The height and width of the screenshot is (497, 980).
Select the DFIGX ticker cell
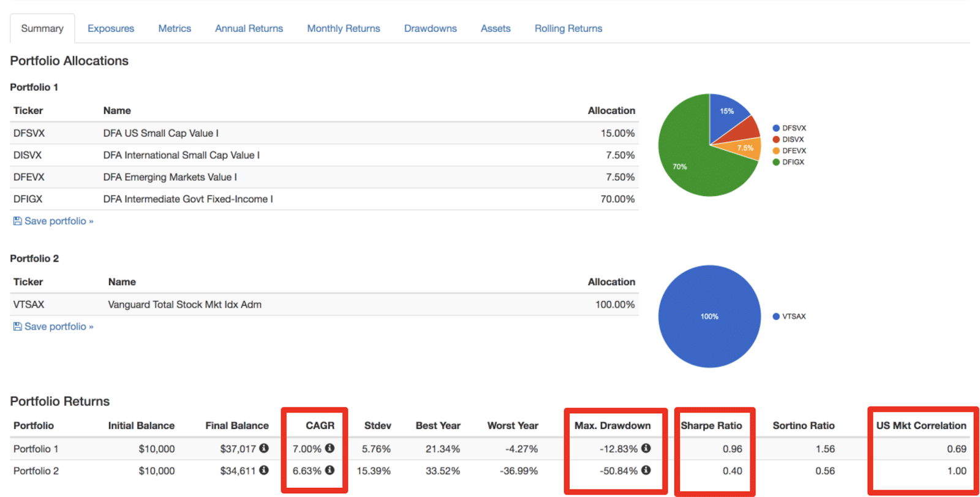point(28,199)
